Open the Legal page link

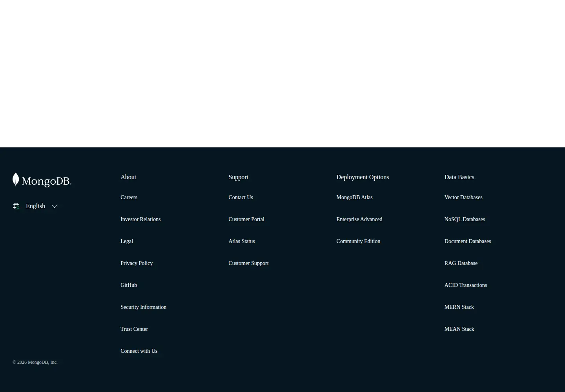pyautogui.click(x=127, y=241)
